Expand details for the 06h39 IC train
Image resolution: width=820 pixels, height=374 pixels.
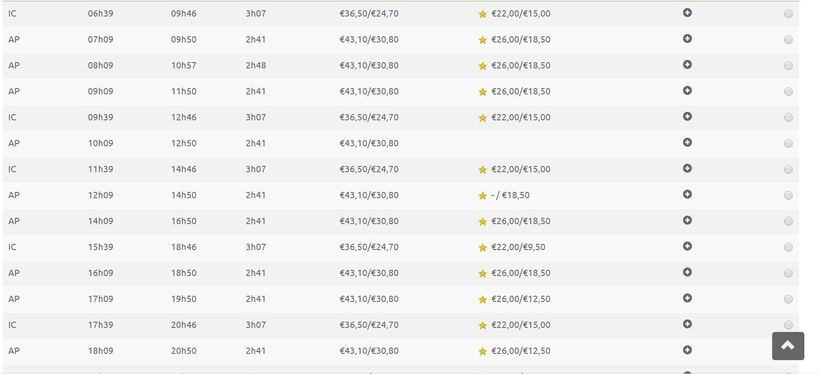pos(687,13)
